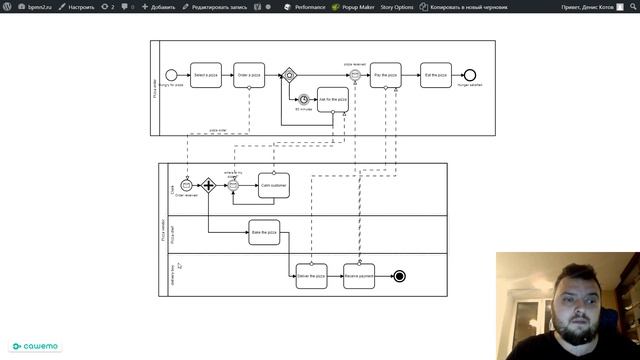Viewport: 640px width, 360px height.
Task: Click the 'pizza order' message flow label
Action: 218,130
